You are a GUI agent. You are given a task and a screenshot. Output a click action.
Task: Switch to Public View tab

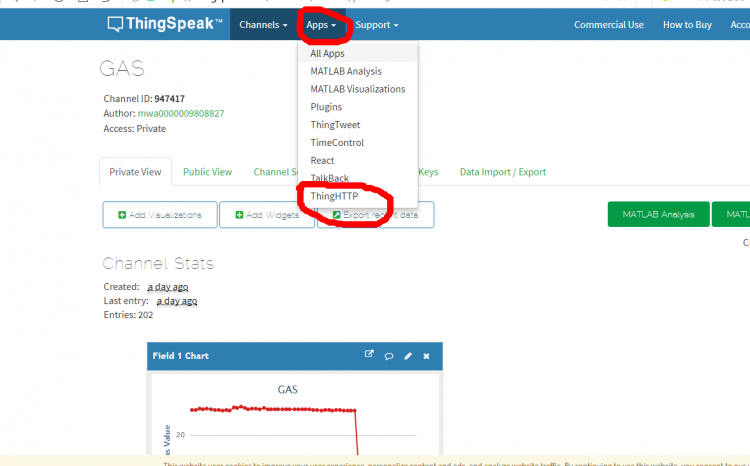point(208,172)
